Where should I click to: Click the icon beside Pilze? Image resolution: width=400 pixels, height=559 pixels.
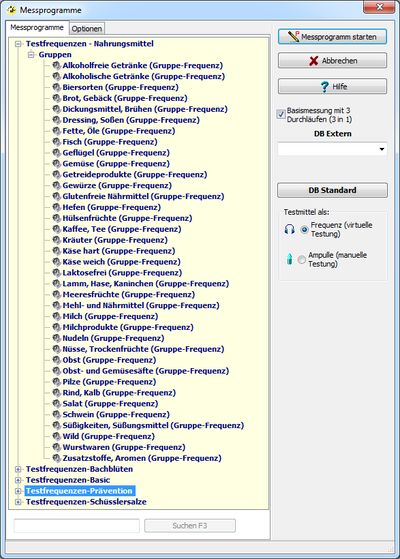(x=56, y=382)
